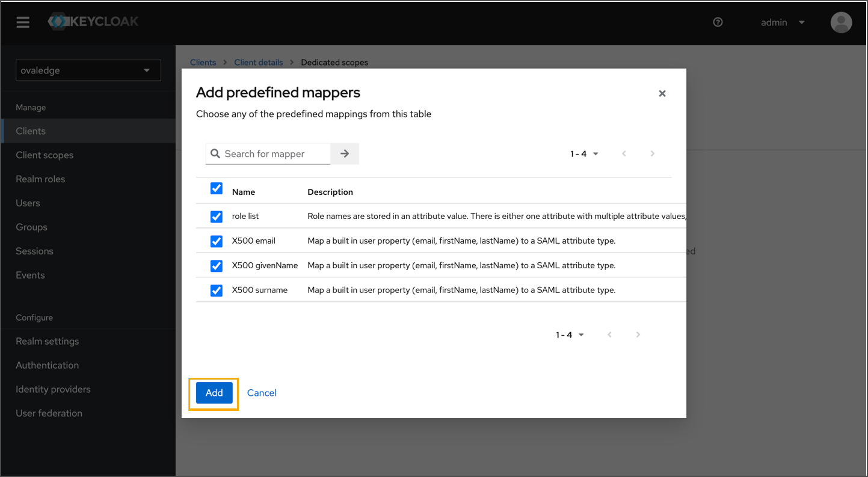Navigate to Identity providers in sidebar

tap(53, 389)
